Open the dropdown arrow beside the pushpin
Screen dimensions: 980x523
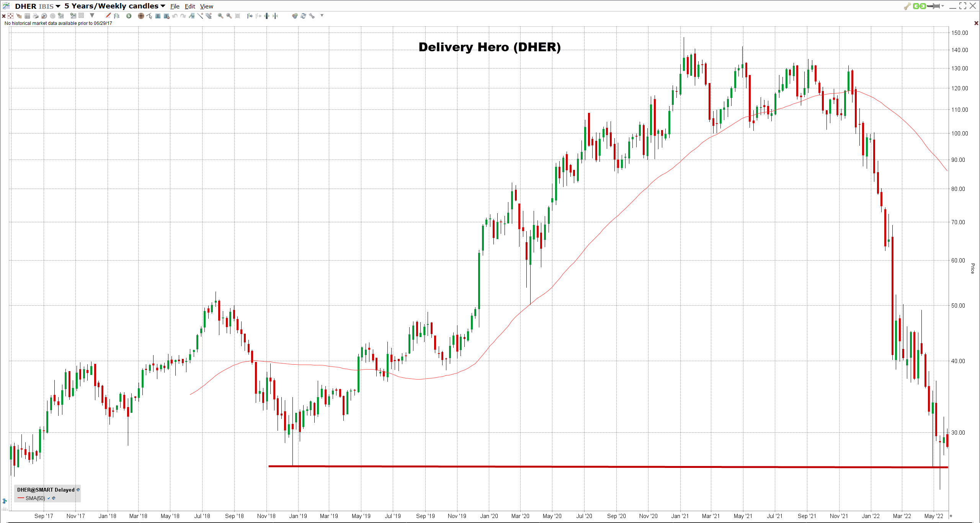(942, 6)
